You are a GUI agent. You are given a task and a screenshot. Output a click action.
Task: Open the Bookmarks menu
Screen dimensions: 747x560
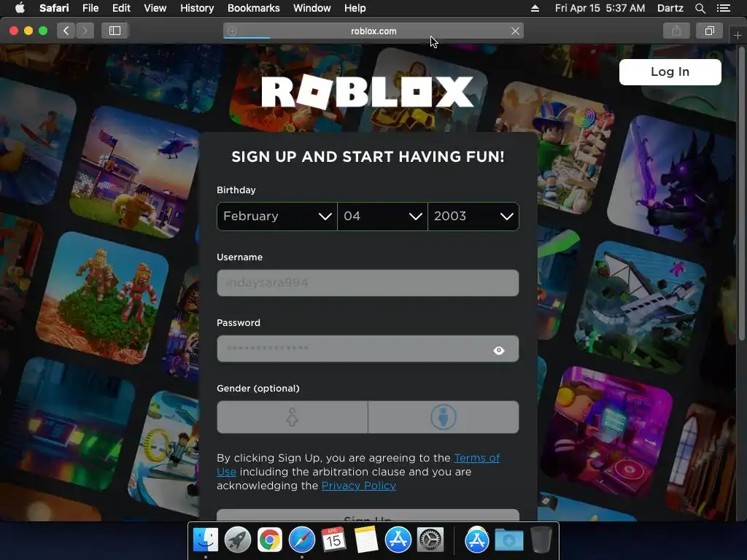click(253, 8)
